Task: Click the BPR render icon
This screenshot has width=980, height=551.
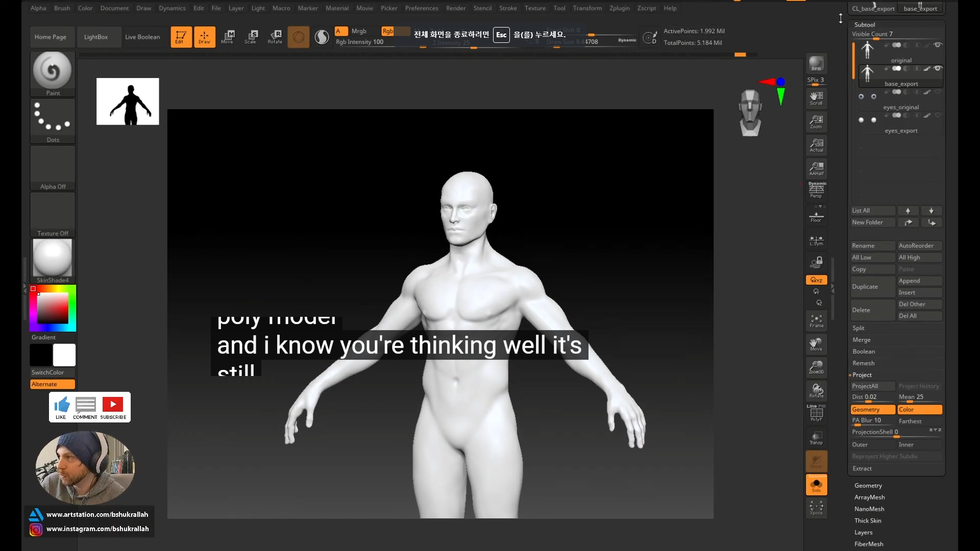Action: click(x=816, y=63)
